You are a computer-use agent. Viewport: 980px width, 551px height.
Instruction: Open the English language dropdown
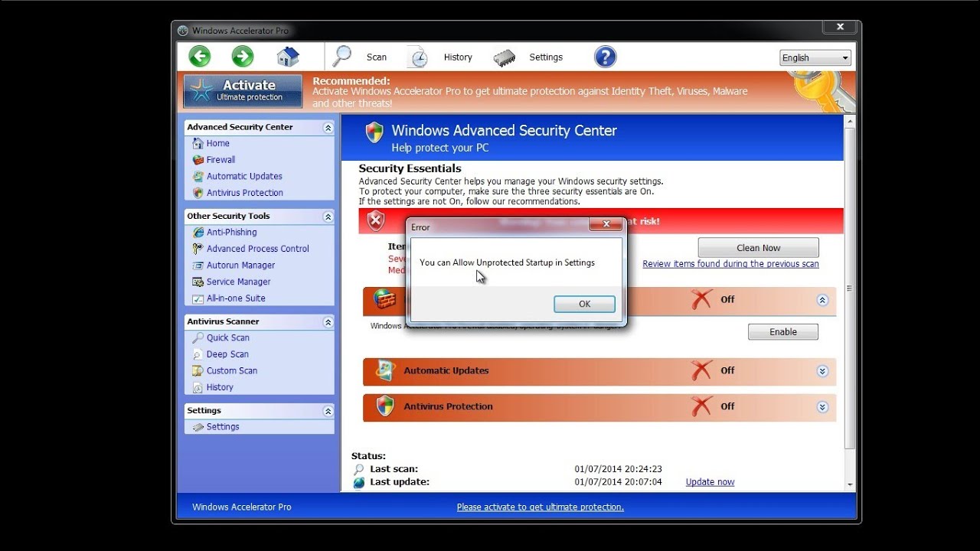click(815, 58)
